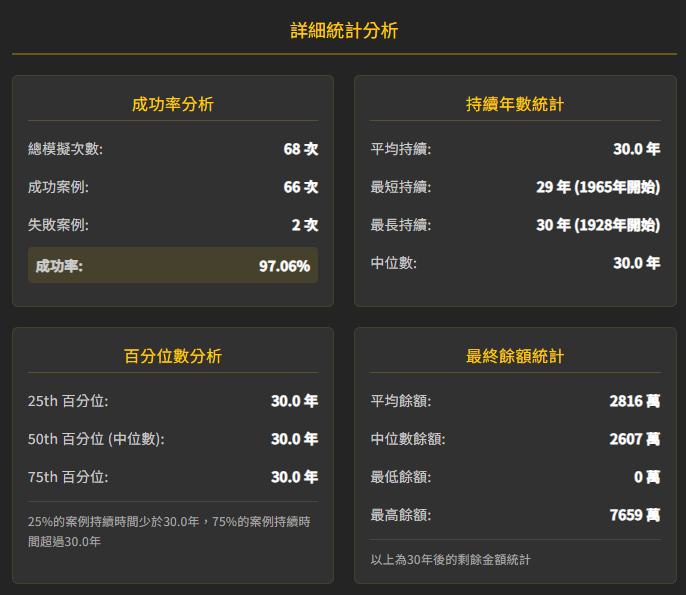
Task: Click the 66 次 success count value
Action: tap(301, 187)
